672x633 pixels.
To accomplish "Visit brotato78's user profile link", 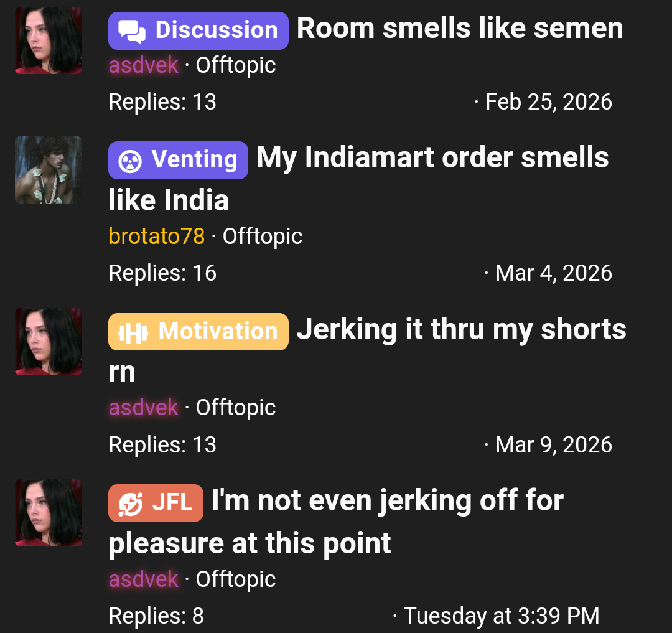I will click(157, 236).
